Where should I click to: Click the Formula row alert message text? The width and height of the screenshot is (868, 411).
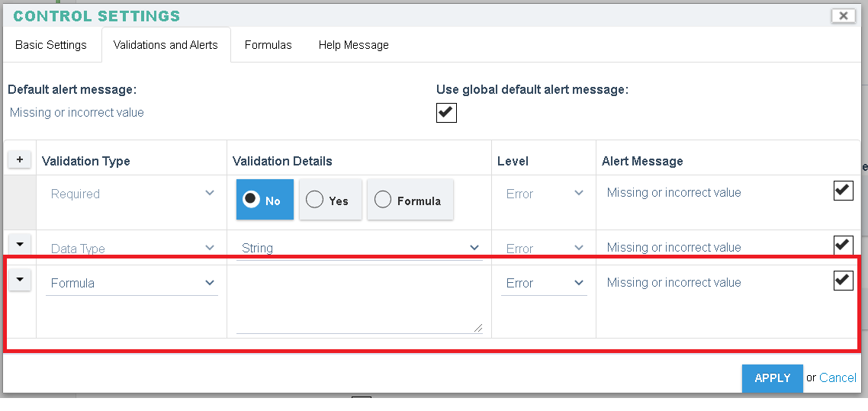(674, 283)
